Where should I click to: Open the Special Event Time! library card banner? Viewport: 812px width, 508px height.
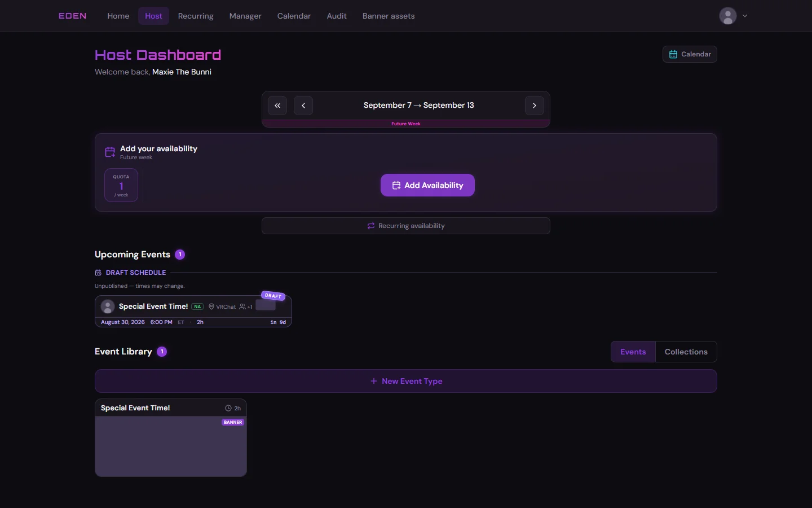pos(171,446)
